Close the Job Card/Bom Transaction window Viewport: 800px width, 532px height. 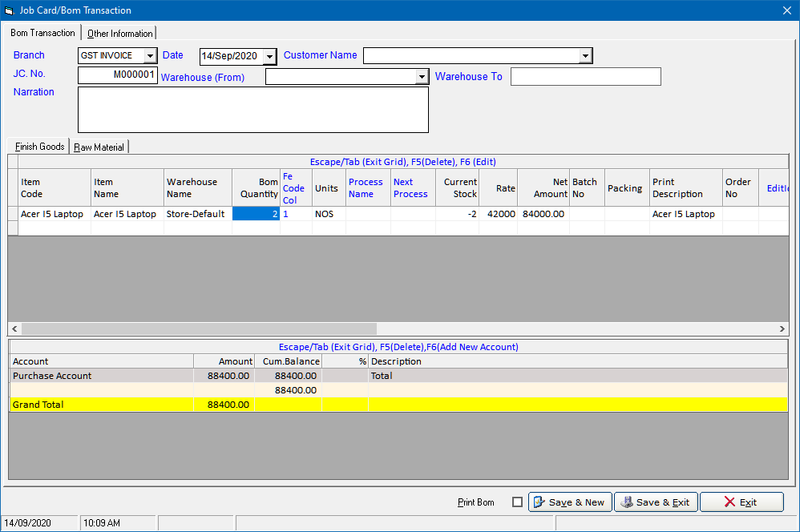point(786,10)
